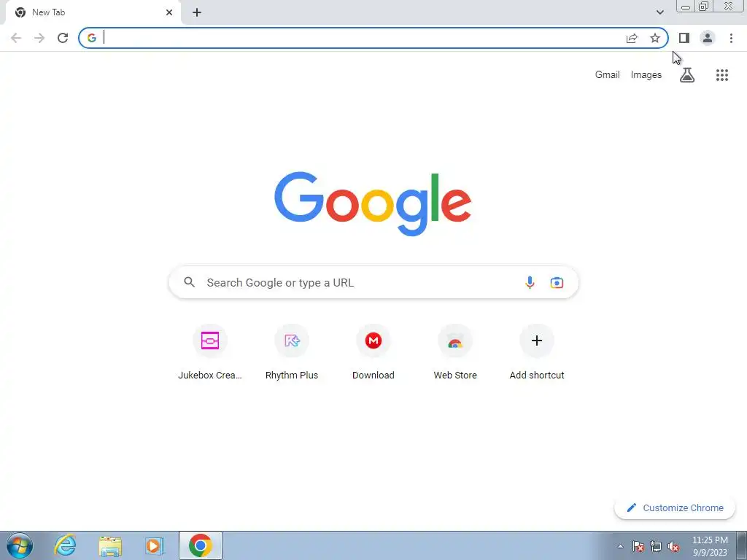The image size is (747, 560).
Task: Click the Chrome taskbar button
Action: 201,545
